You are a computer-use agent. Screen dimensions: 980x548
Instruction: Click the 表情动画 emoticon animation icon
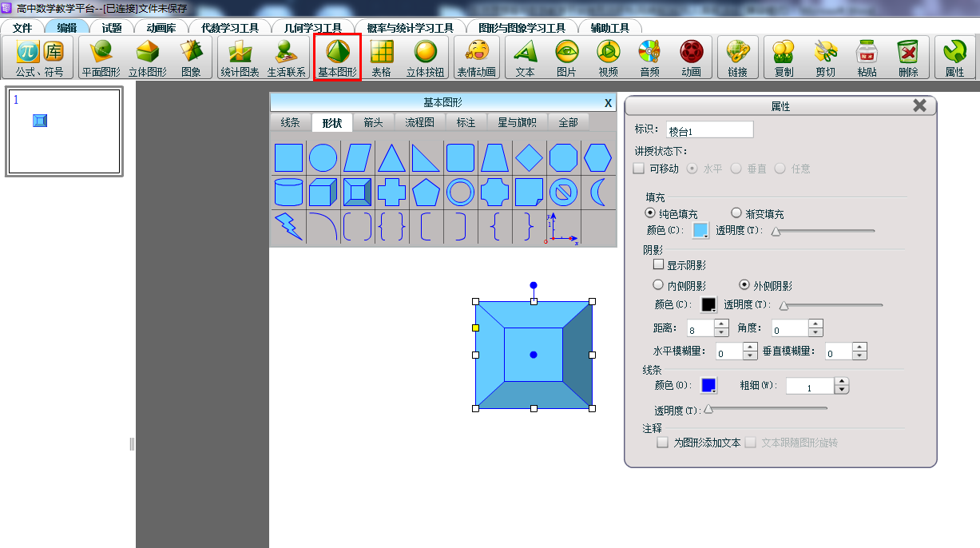coord(476,58)
